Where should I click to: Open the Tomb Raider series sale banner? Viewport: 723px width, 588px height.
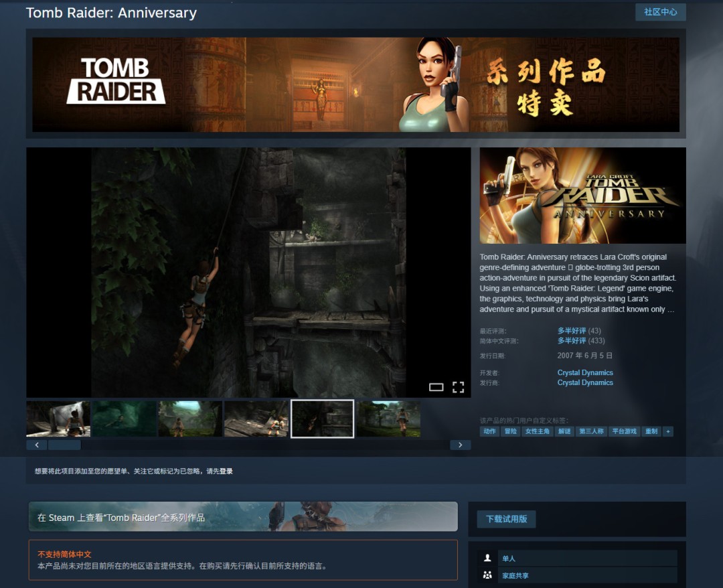pos(355,84)
